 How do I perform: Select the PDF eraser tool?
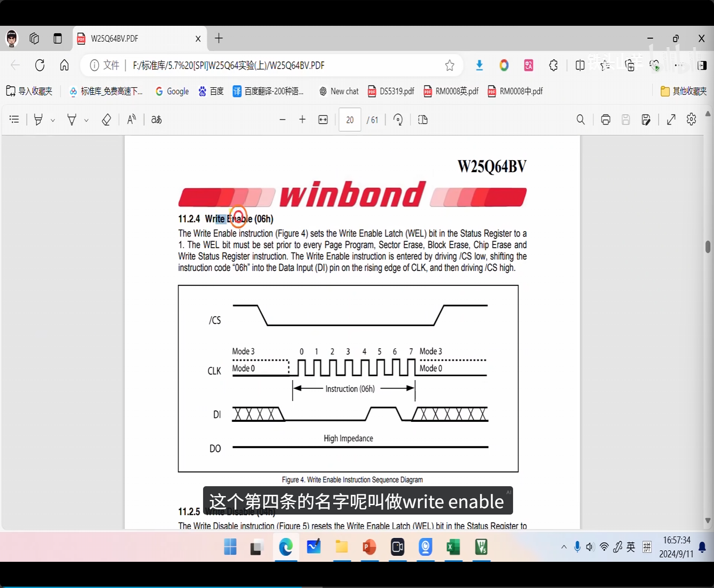click(106, 119)
